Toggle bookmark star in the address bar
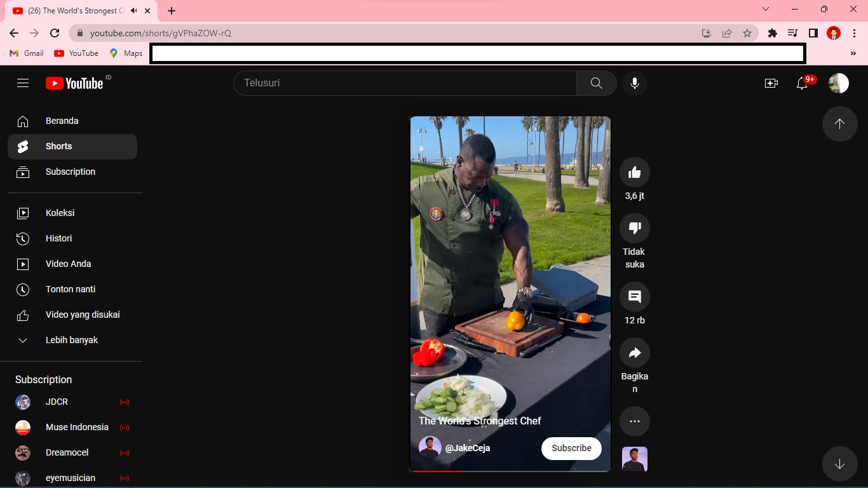Viewport: 868px width, 488px height. 747,33
